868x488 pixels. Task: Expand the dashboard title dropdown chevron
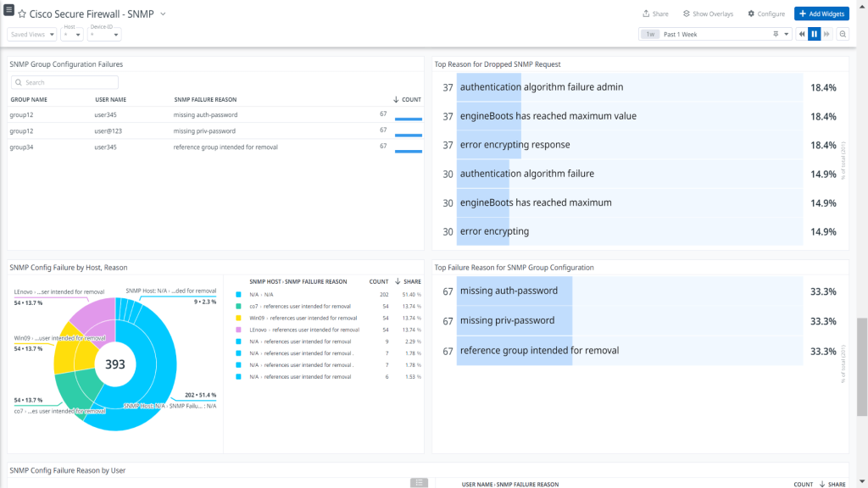163,14
